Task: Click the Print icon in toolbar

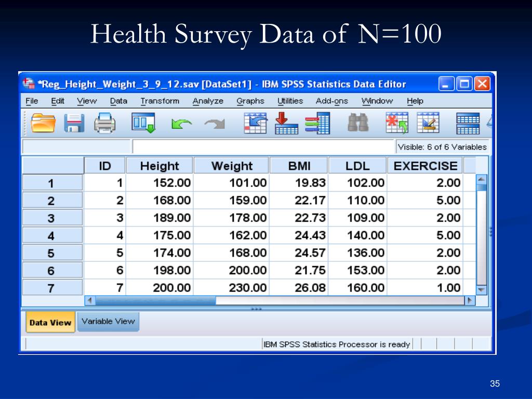Action: click(x=104, y=123)
